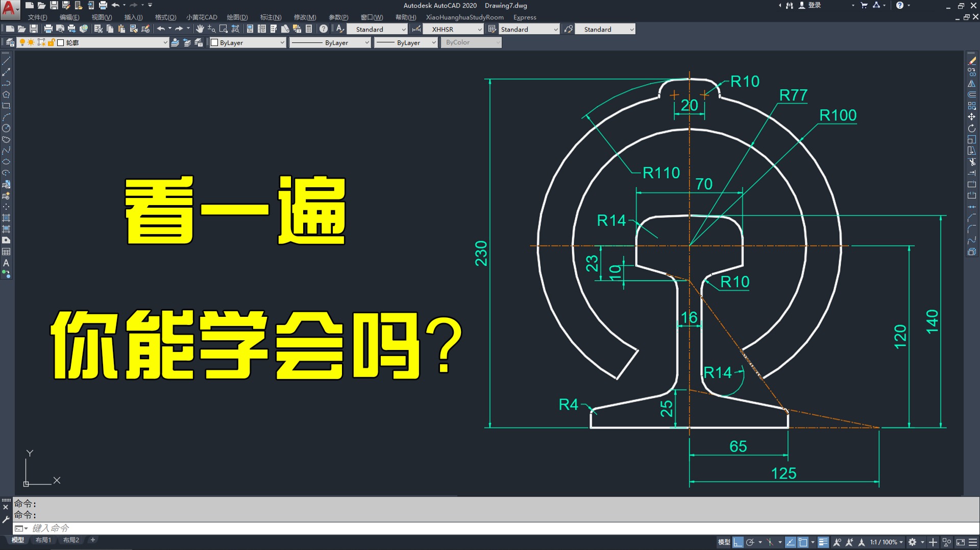Open the QuickCalc calculator icon
The height and width of the screenshot is (550, 980).
309,29
